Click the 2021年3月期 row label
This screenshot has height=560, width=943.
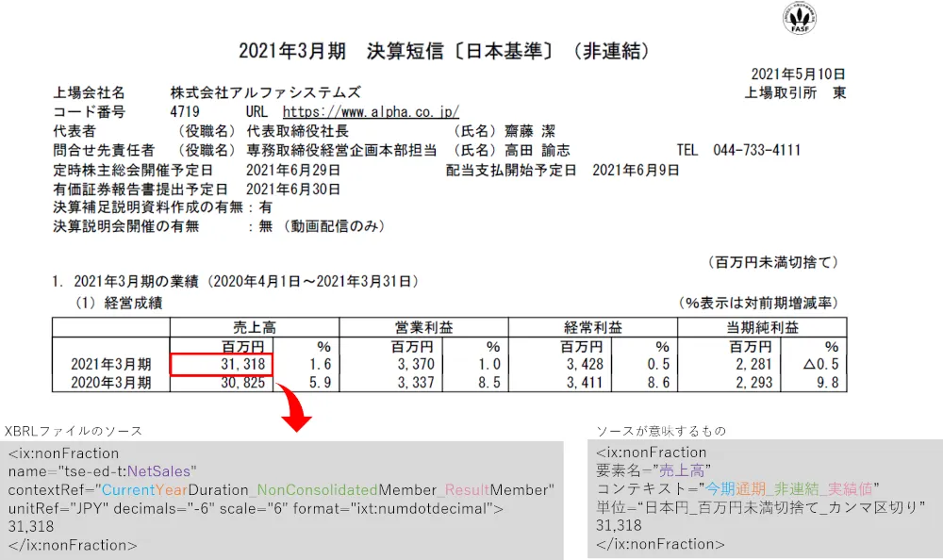click(110, 365)
